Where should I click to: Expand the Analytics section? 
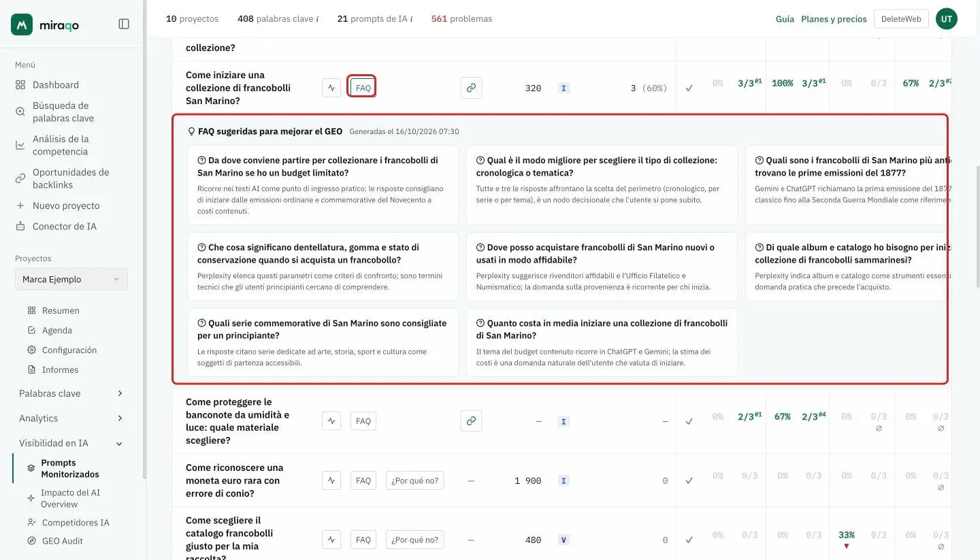pyautogui.click(x=71, y=418)
